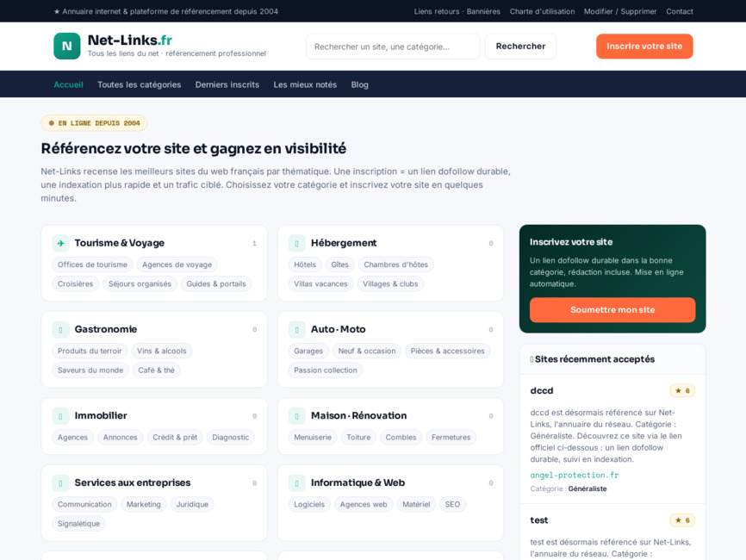Open Modifier / Supprimer link

pyautogui.click(x=620, y=11)
